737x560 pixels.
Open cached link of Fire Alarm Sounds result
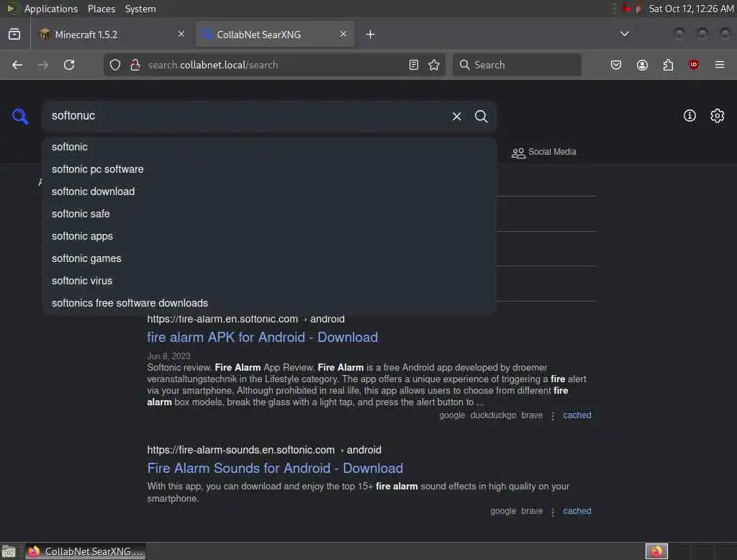(577, 511)
